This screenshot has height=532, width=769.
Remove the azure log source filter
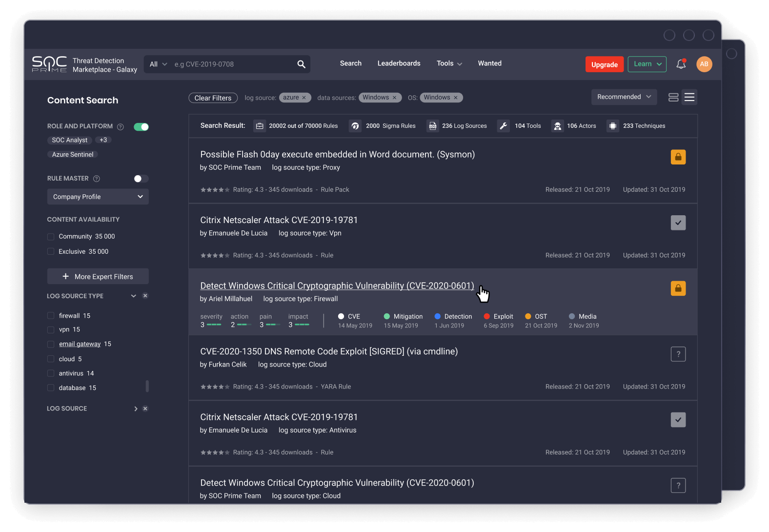pos(304,98)
